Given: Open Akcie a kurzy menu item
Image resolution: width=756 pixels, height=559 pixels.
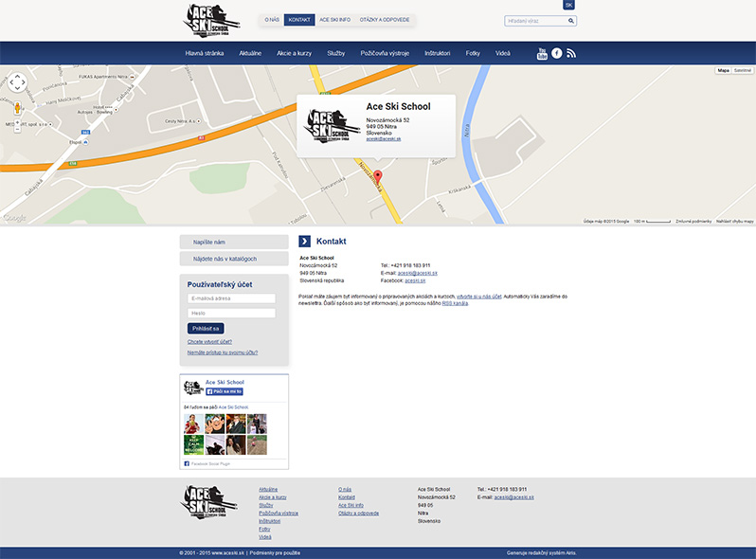Looking at the screenshot, I should tap(294, 54).
